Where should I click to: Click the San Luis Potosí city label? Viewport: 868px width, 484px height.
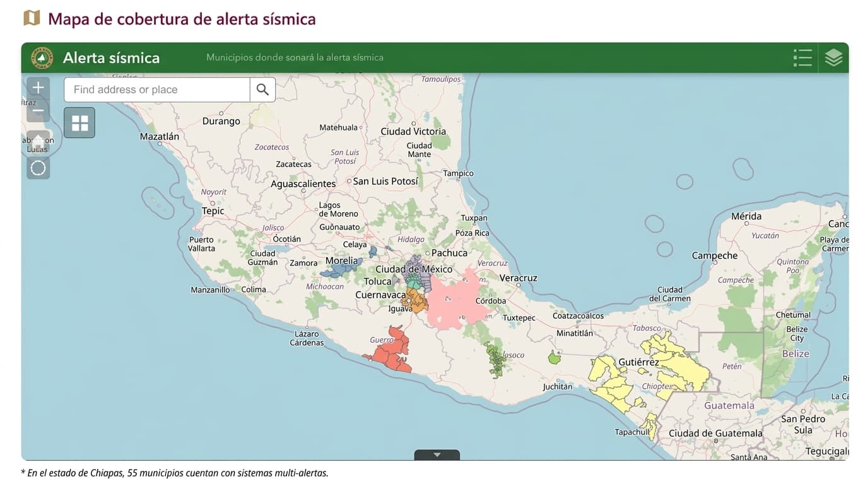385,181
